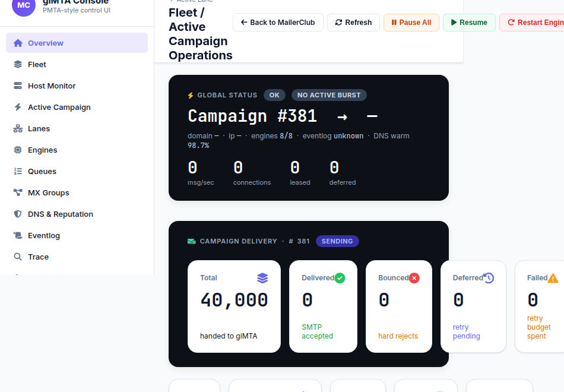Click the Delivered green checkmark icon
The image size is (564, 392).
tap(340, 278)
